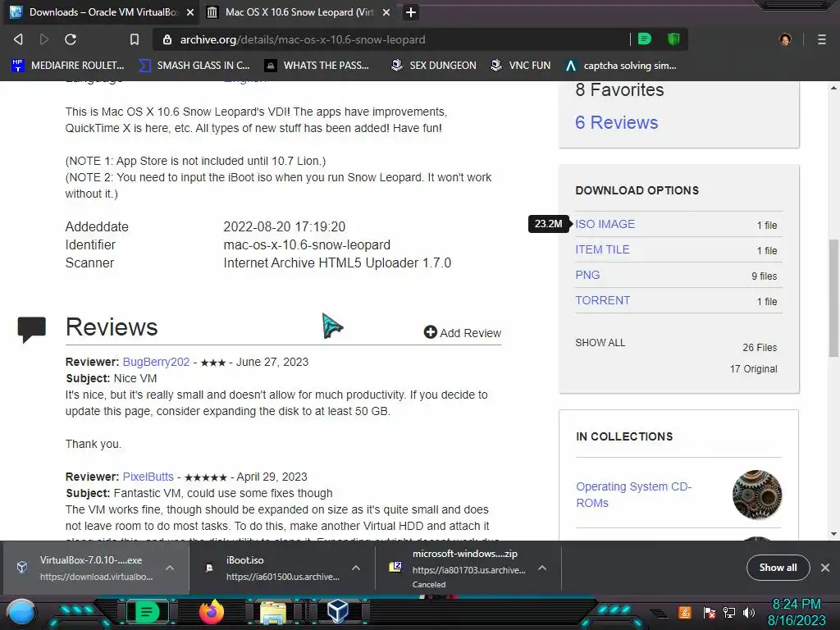Open PixelButts reviewer profile

pyautogui.click(x=148, y=477)
